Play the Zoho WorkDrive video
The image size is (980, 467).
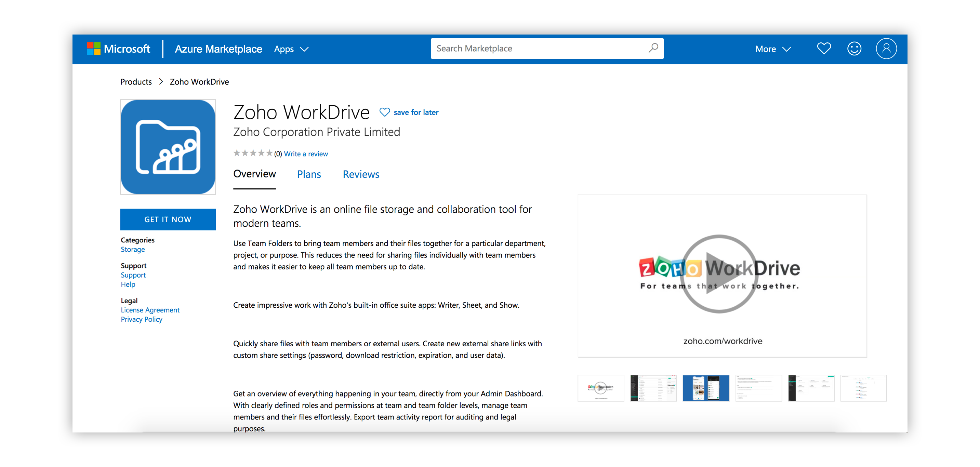pos(719,274)
